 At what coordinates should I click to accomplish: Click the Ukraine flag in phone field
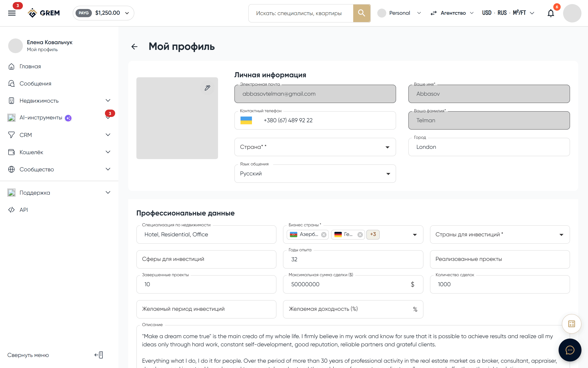click(x=246, y=120)
